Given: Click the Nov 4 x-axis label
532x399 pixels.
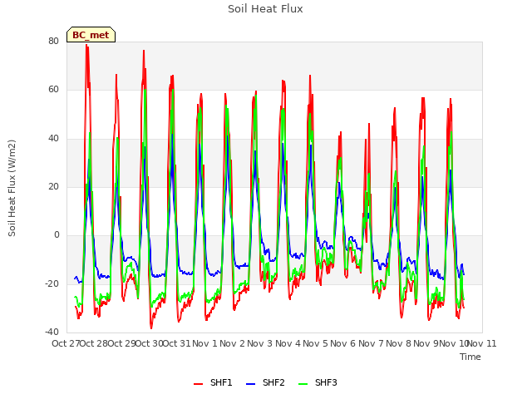Looking at the screenshot, I should point(288,343).
